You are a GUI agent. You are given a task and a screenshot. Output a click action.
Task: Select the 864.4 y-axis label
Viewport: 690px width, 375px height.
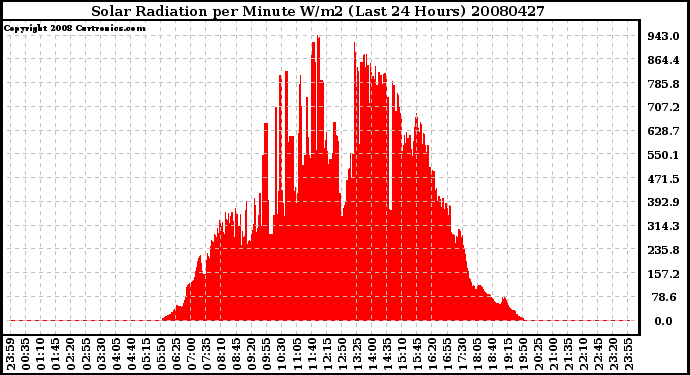(663, 60)
